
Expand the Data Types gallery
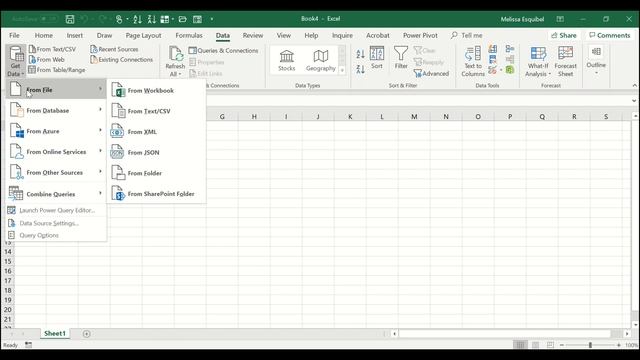click(x=342, y=70)
